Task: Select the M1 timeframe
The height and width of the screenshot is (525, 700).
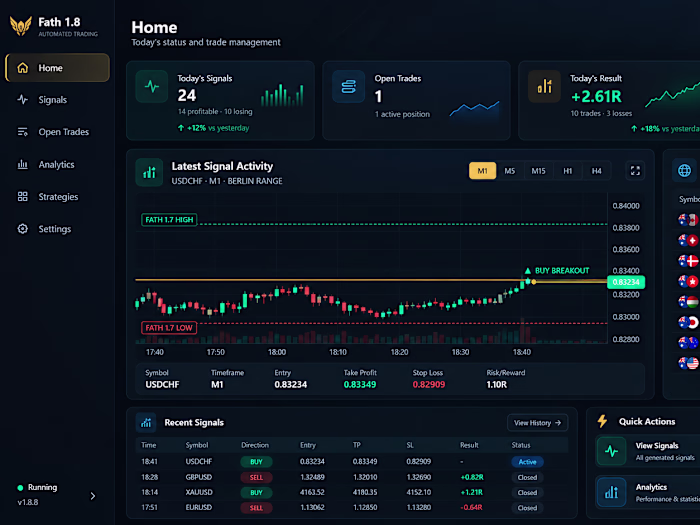Action: pyautogui.click(x=482, y=171)
